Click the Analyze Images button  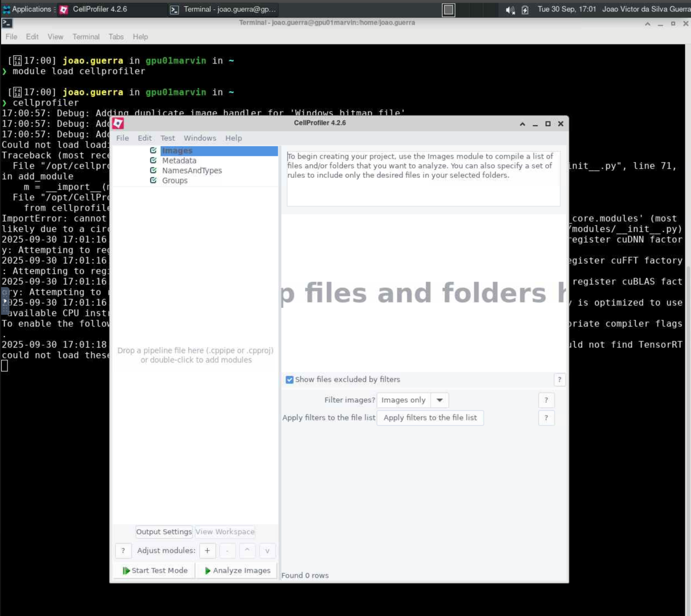click(237, 570)
